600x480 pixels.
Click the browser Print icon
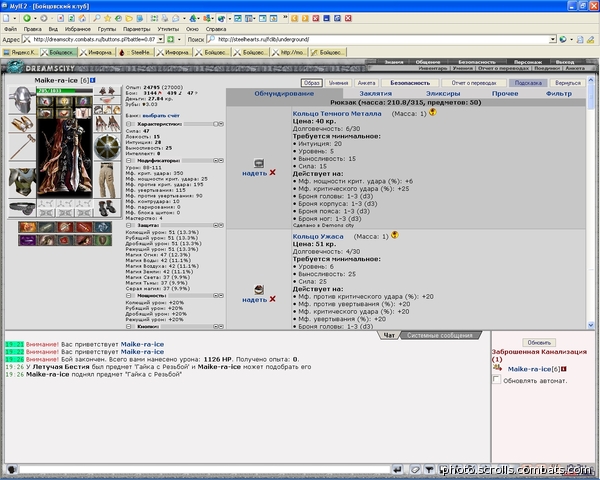165,18
